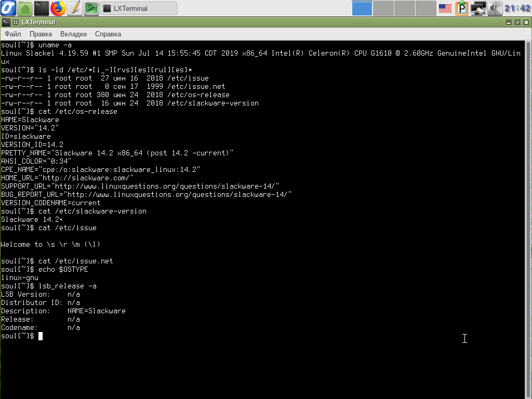Click the CPE_NAME line
532x399 pixels.
coord(101,170)
